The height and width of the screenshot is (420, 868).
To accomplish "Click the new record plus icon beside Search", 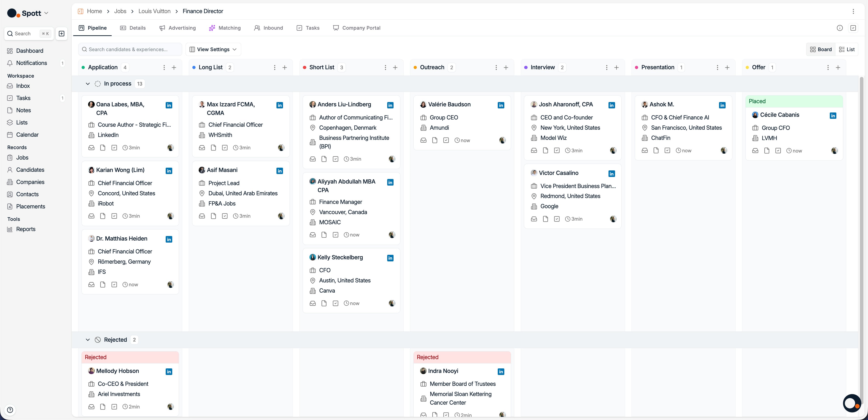I will (x=62, y=33).
